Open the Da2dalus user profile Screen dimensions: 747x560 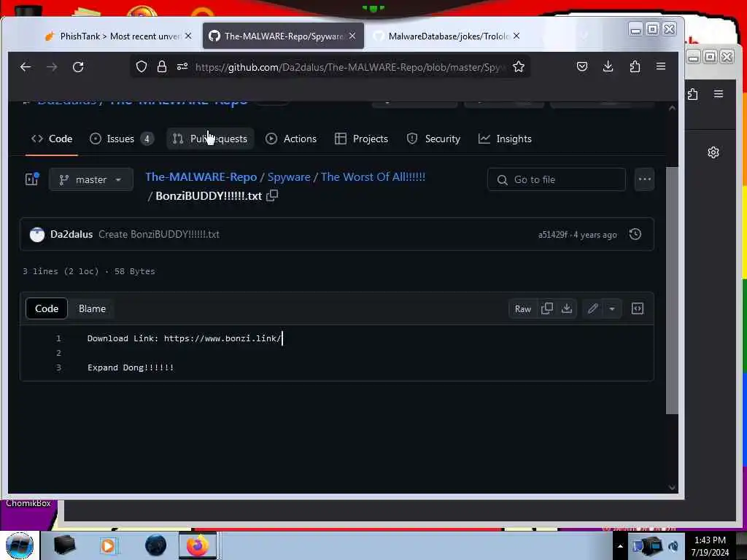(71, 234)
